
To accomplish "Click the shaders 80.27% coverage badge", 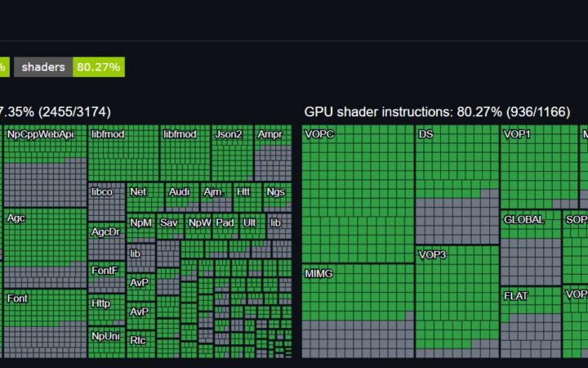I will point(69,67).
